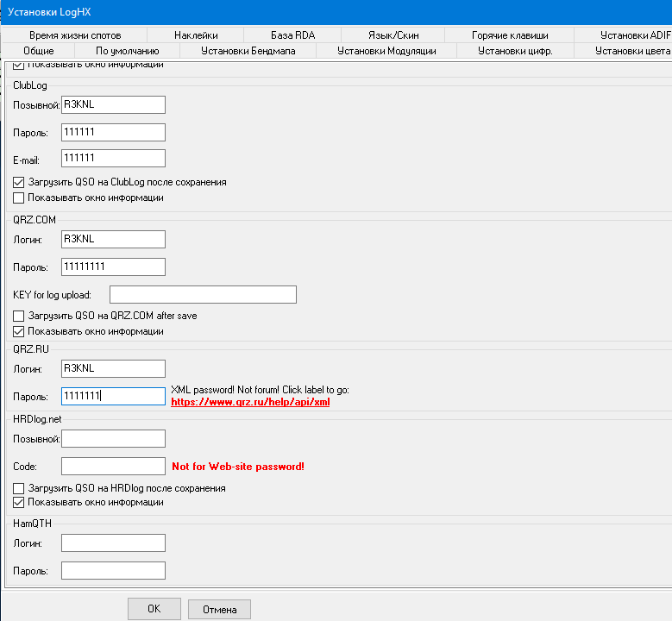Click the QRZ.COM Логин field
This screenshot has width=672, height=621.
113,239
